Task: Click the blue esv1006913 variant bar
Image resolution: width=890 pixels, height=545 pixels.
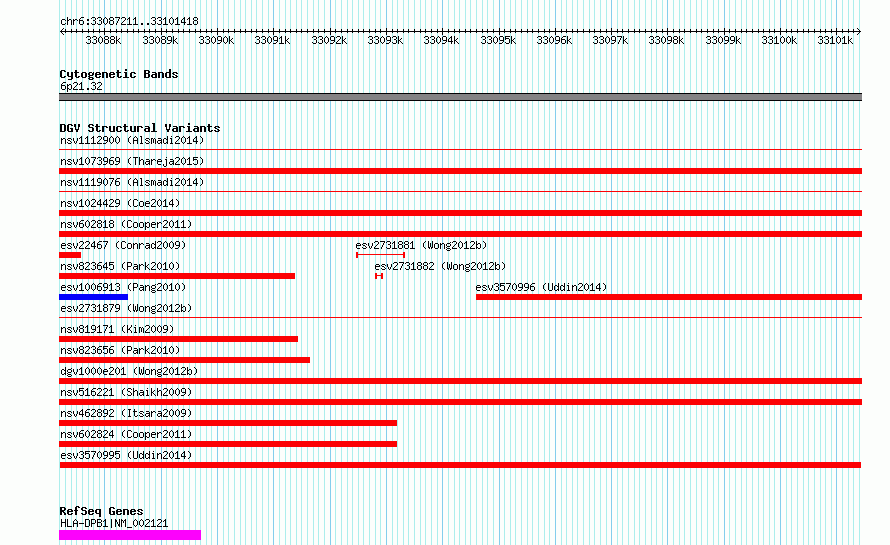Action: (x=94, y=297)
